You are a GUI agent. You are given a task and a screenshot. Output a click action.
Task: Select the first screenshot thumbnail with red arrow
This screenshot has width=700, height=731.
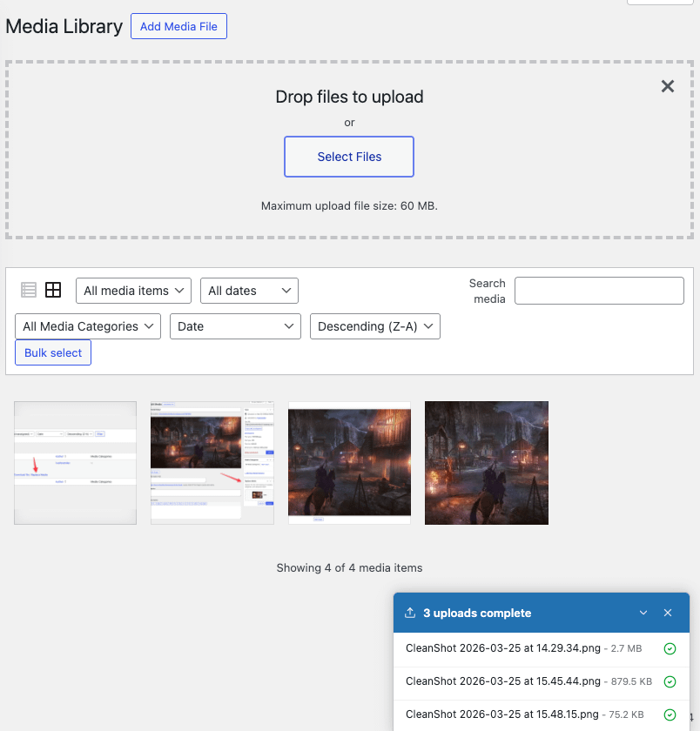pos(76,463)
